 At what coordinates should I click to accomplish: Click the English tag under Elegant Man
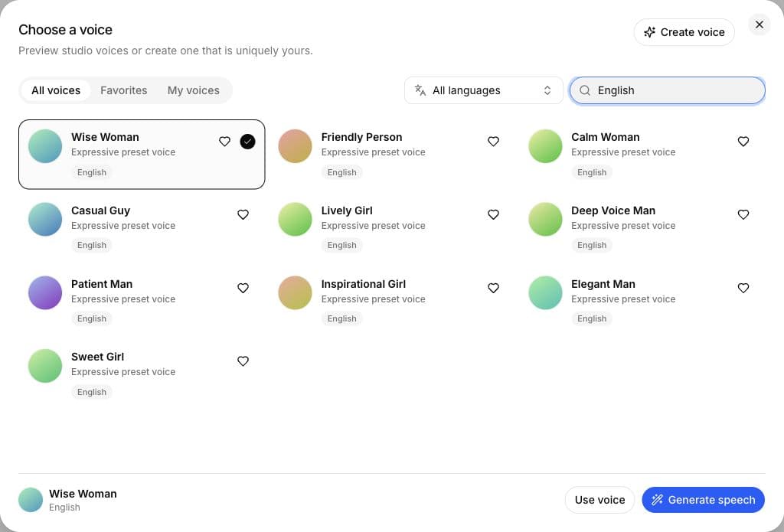click(592, 318)
